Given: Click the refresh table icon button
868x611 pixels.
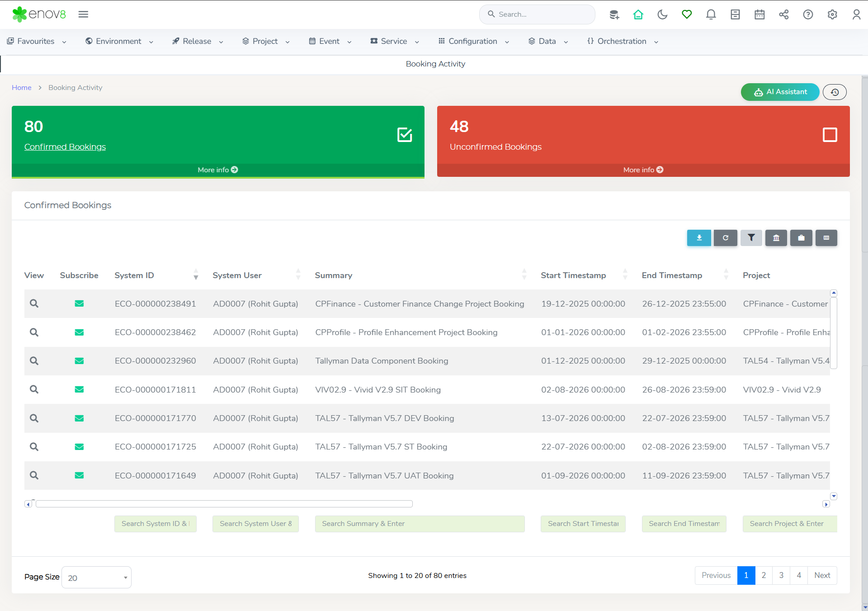Looking at the screenshot, I should pyautogui.click(x=725, y=238).
